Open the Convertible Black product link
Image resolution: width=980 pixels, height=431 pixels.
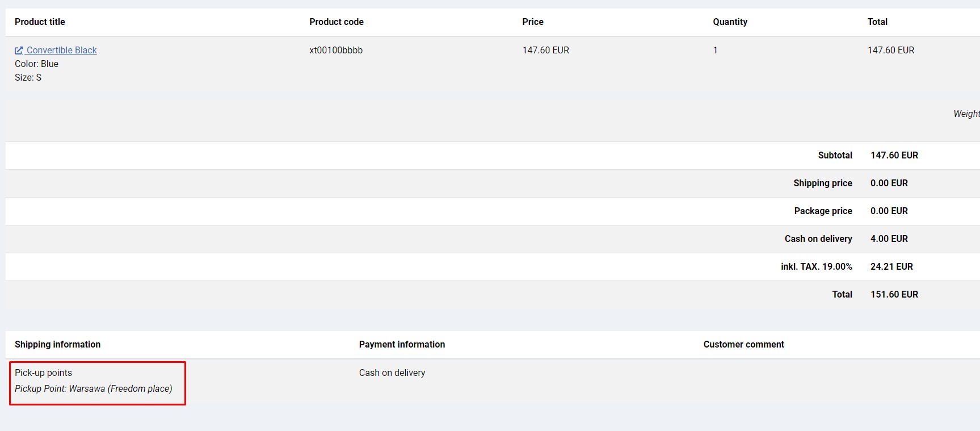pos(61,51)
